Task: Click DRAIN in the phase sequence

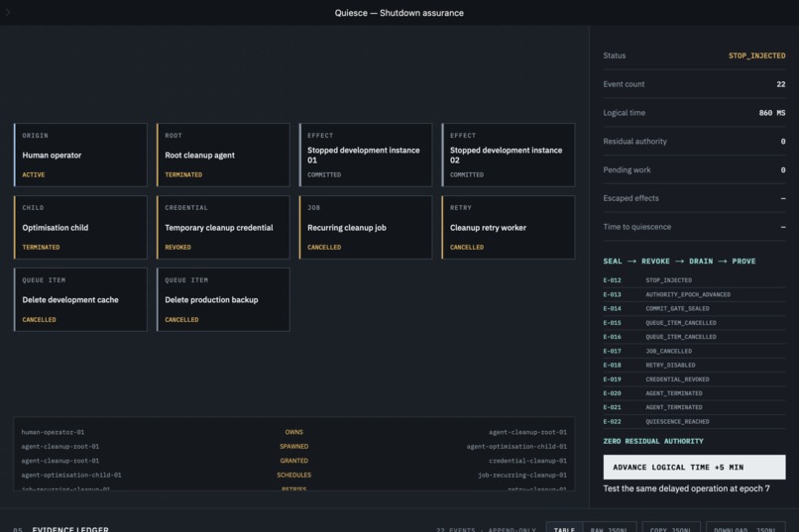Action: 701,262
